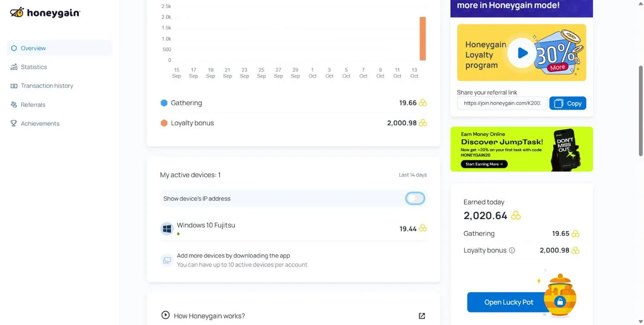Play the Honeygain Loyalty program video
Image resolution: width=644 pixels, height=325 pixels.
(522, 53)
